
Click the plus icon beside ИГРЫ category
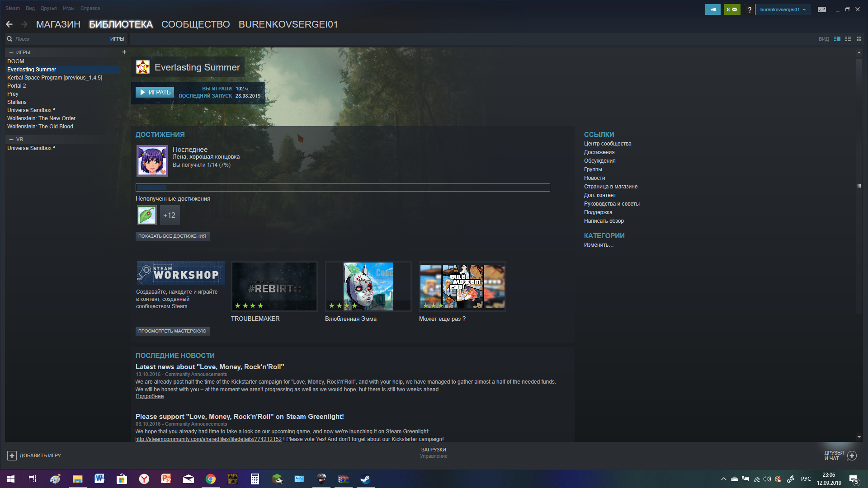tap(124, 52)
